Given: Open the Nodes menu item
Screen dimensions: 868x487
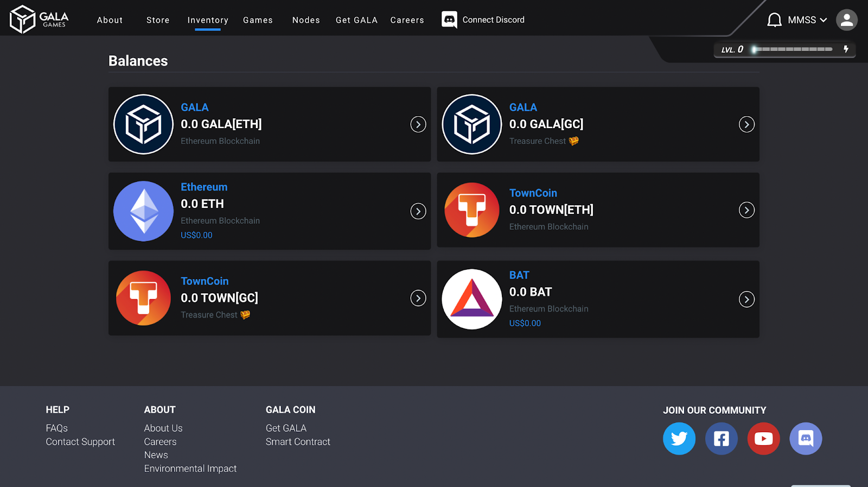Looking at the screenshot, I should pos(306,20).
